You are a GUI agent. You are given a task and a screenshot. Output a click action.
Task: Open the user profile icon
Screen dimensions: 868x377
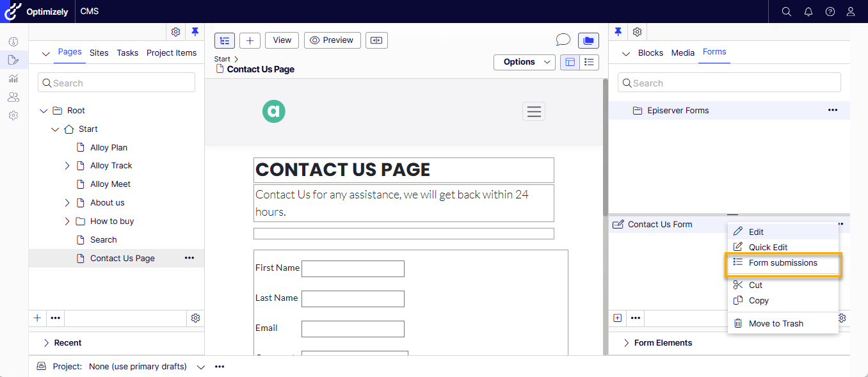[x=851, y=12]
